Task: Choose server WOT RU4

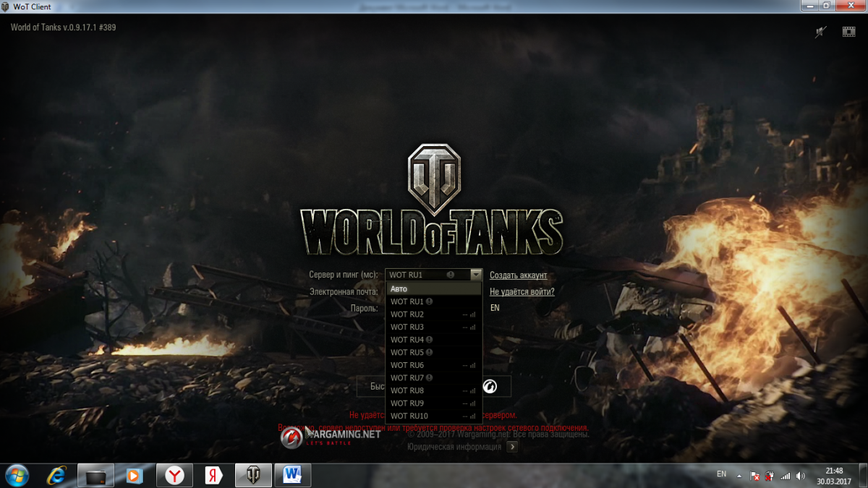Action: 434,340
